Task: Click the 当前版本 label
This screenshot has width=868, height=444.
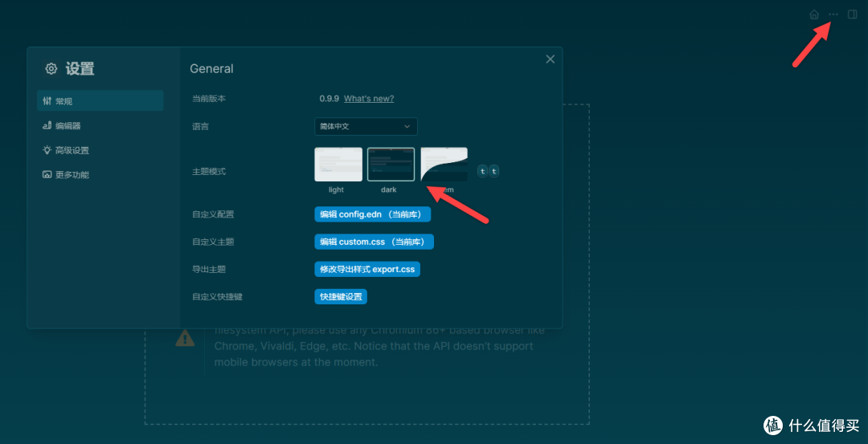Action: tap(209, 99)
